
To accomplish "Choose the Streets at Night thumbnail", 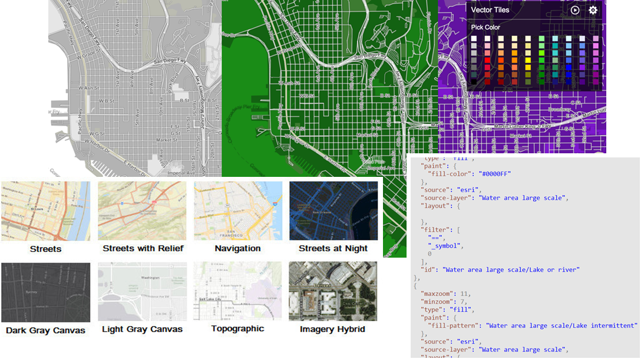I will (x=333, y=210).
